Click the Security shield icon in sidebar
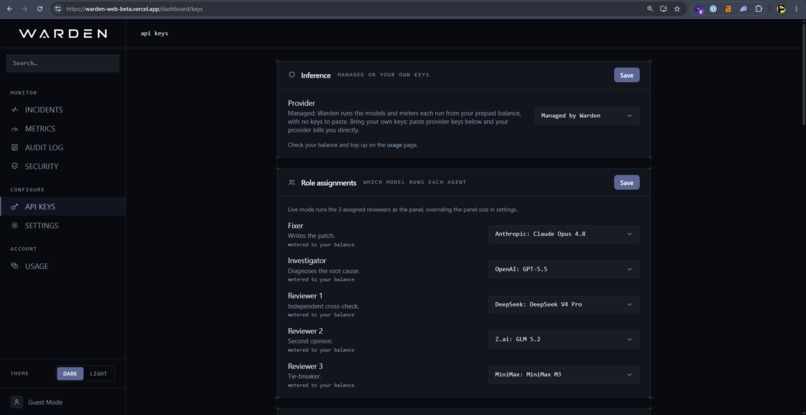This screenshot has width=806, height=415. 14,167
